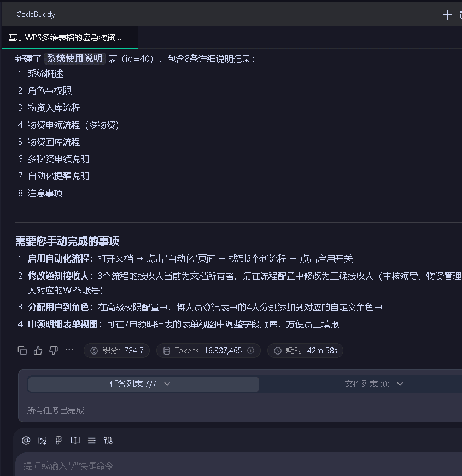This screenshot has height=476, width=462.
Task: Click the @ mention icon
Action: pos(26,440)
